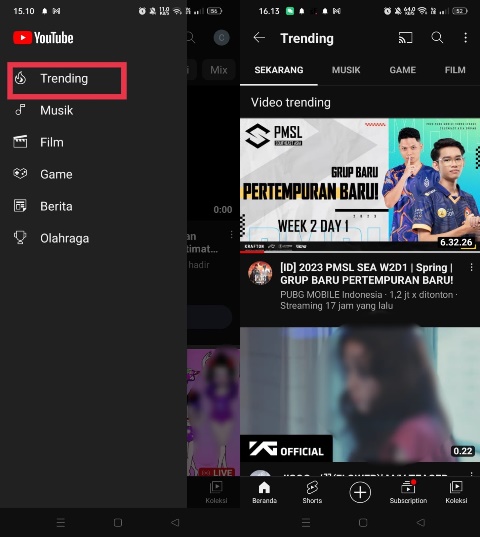This screenshot has width=480, height=537.
Task: Select Olahraga sports category
Action: point(65,238)
